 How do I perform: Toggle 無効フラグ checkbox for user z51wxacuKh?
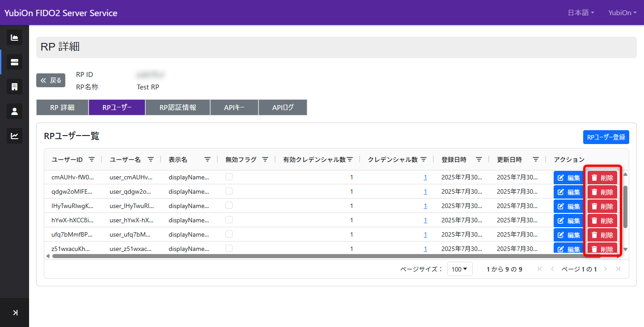[229, 248]
